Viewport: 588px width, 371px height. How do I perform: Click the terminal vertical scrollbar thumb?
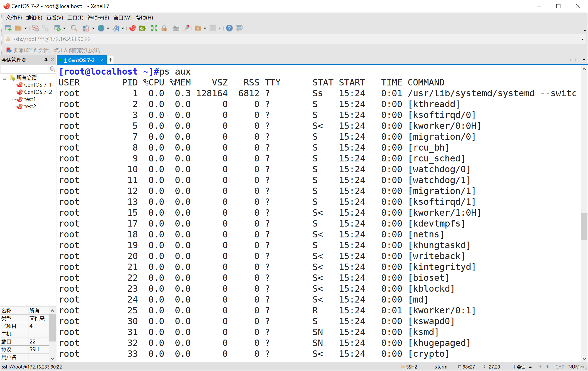(584, 226)
